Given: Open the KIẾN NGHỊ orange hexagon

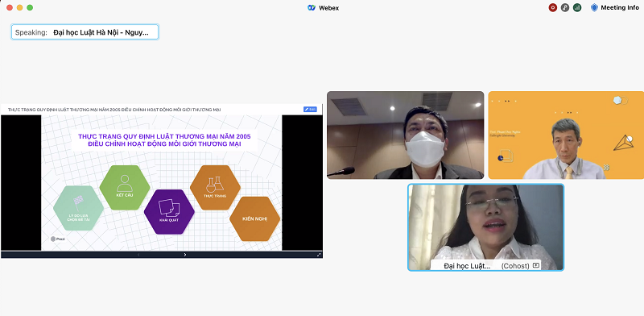Looking at the screenshot, I should [254, 219].
